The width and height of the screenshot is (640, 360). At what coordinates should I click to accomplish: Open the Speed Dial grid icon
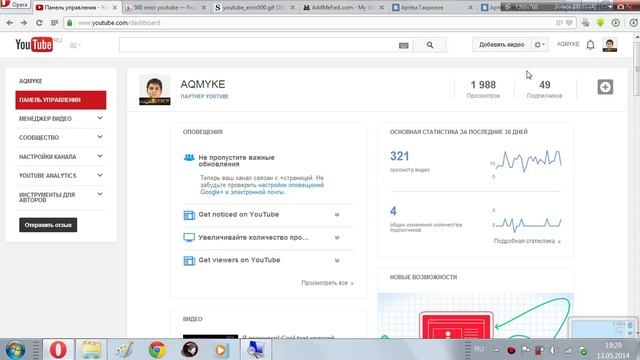[54, 23]
